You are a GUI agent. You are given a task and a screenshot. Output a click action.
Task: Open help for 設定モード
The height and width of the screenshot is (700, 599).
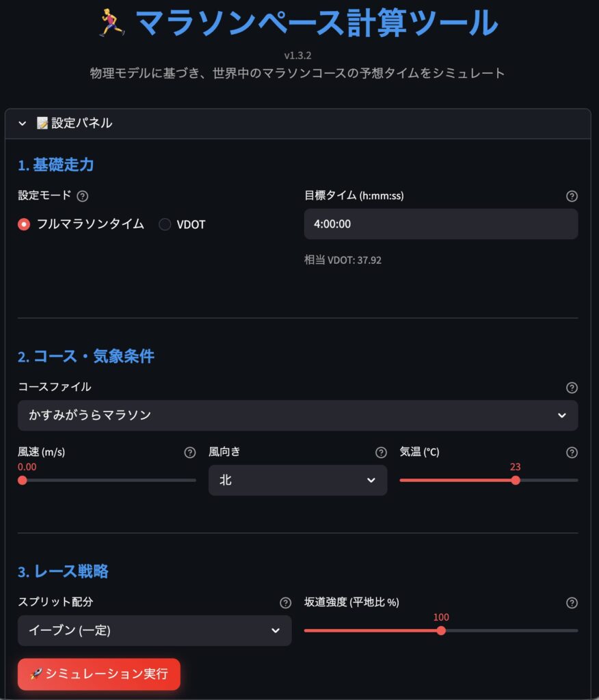81,196
